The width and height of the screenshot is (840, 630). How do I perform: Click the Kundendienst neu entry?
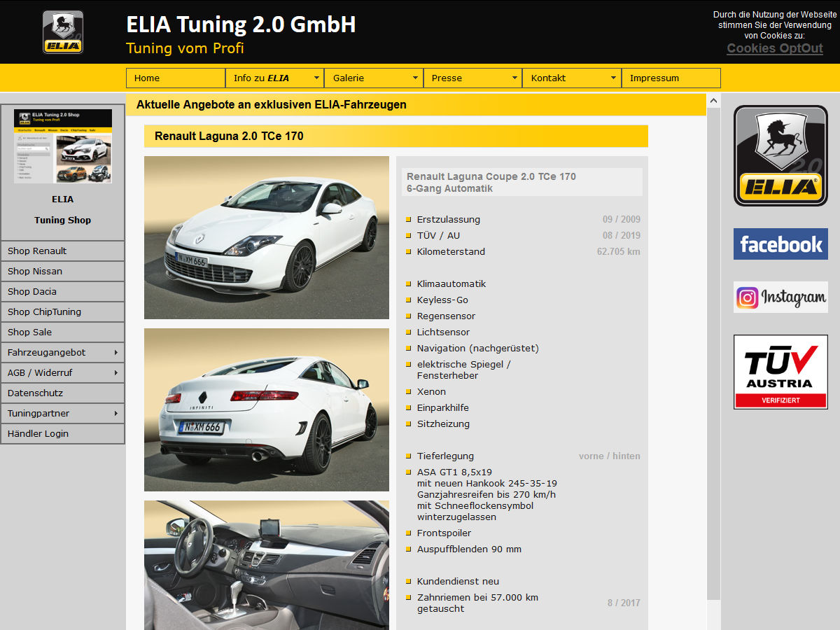(458, 581)
